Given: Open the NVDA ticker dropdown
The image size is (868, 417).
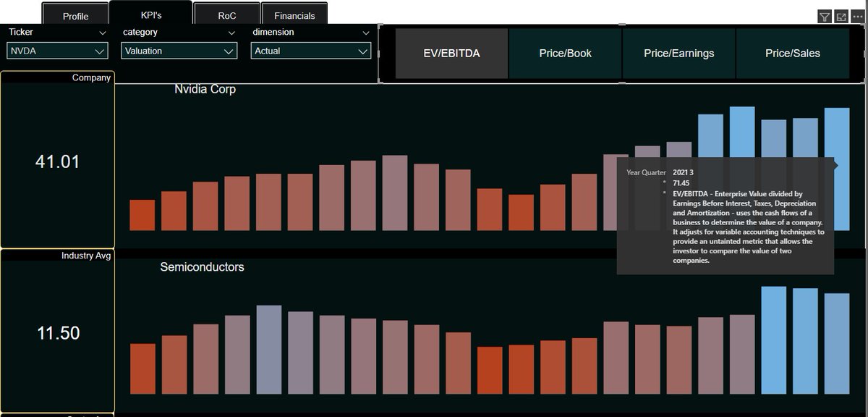Looking at the screenshot, I should pos(57,51).
